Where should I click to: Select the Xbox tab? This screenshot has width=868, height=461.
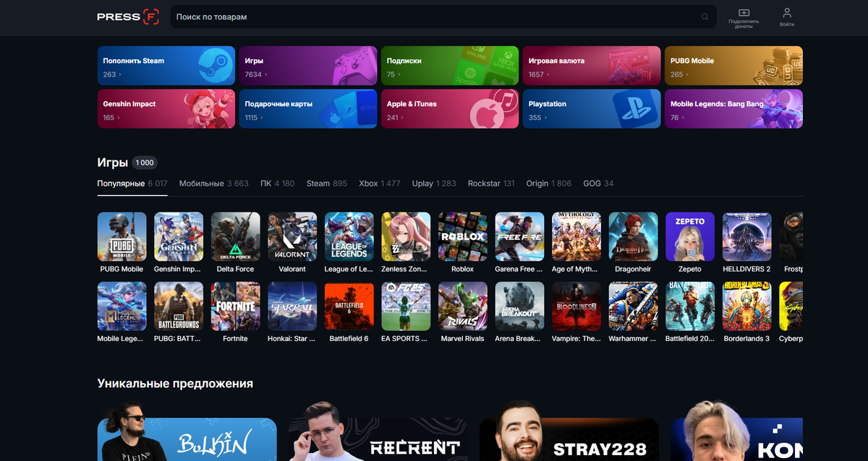[379, 184]
